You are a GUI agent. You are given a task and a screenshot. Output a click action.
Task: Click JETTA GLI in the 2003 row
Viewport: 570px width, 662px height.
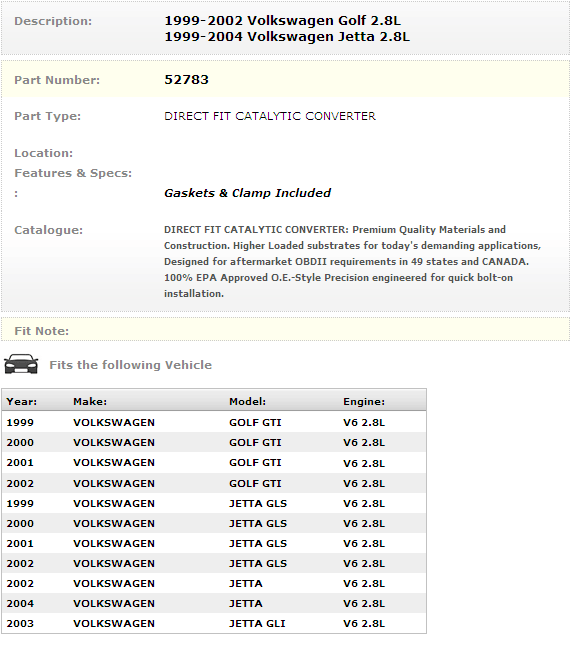pyautogui.click(x=257, y=624)
